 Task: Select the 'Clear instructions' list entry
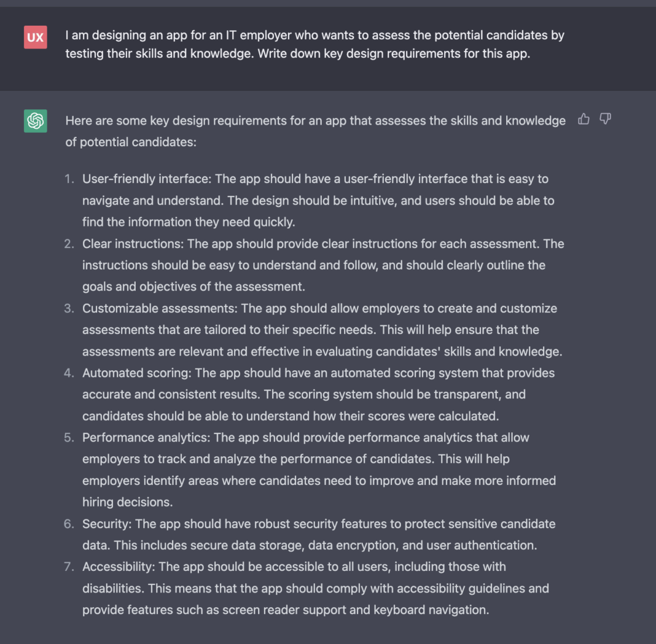click(x=322, y=265)
